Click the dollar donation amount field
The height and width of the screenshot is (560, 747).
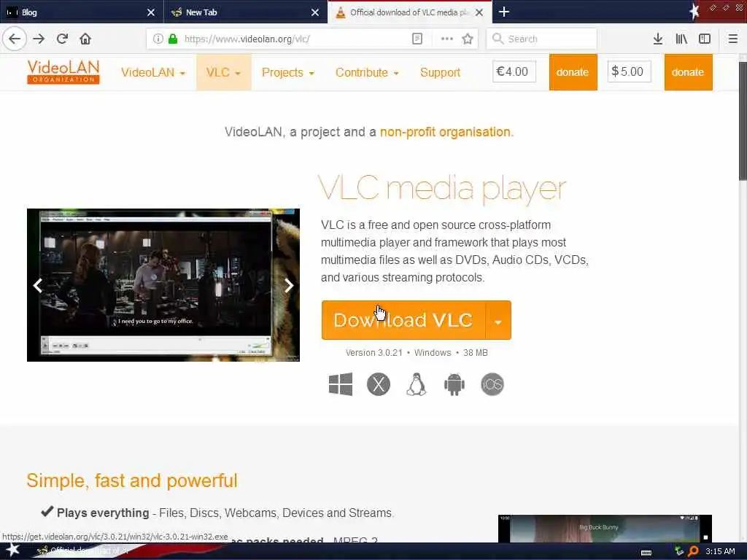(629, 71)
